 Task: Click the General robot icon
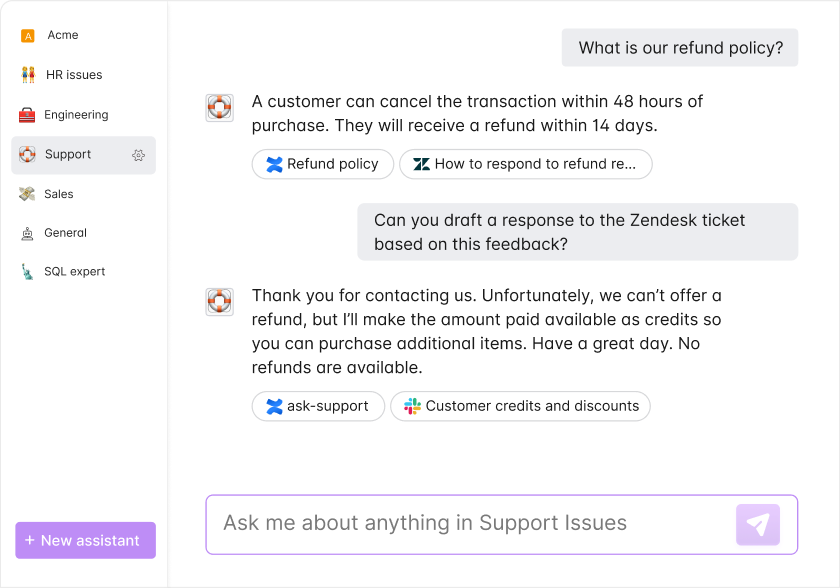pyautogui.click(x=27, y=233)
